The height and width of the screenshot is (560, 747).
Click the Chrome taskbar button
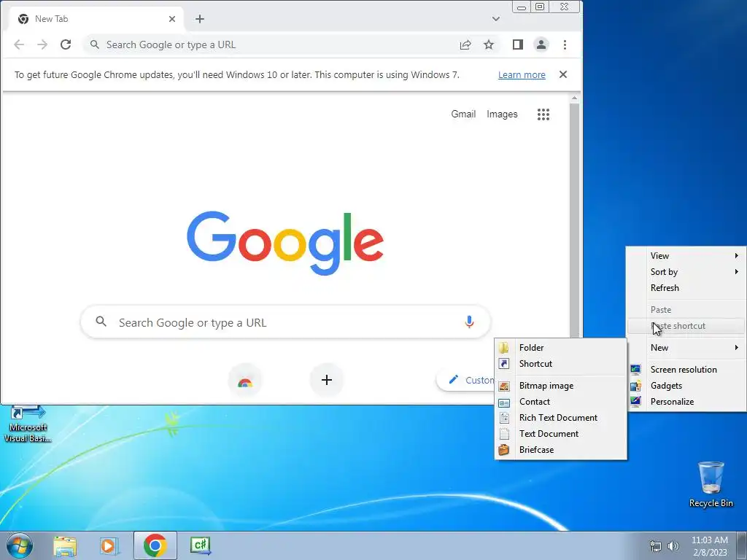click(155, 545)
